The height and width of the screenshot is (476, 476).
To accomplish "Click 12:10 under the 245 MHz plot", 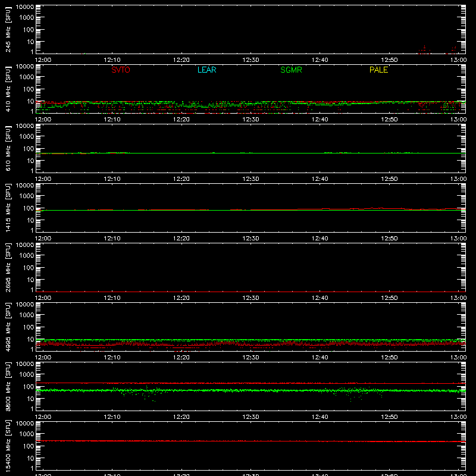I will [x=112, y=60].
